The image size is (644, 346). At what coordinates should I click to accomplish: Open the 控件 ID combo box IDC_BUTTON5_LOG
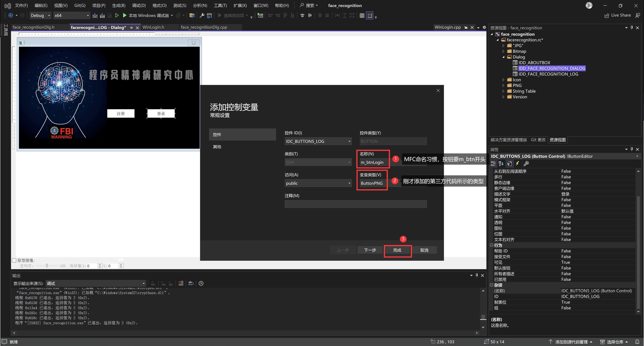pyautogui.click(x=318, y=141)
